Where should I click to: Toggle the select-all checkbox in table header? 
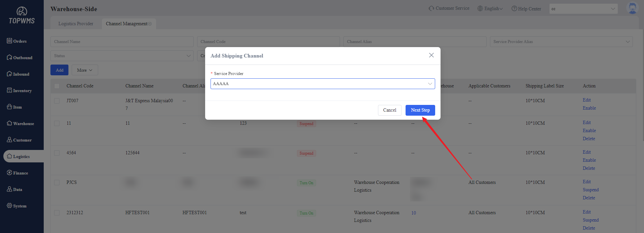point(57,86)
